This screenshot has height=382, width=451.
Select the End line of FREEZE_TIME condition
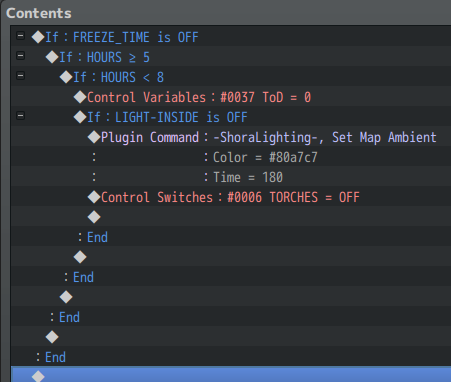(x=231, y=356)
